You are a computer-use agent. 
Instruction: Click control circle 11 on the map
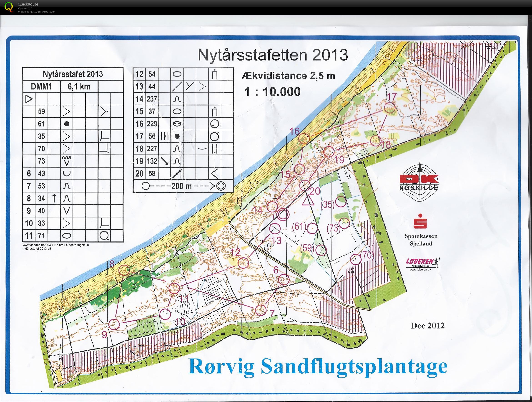(x=174, y=288)
